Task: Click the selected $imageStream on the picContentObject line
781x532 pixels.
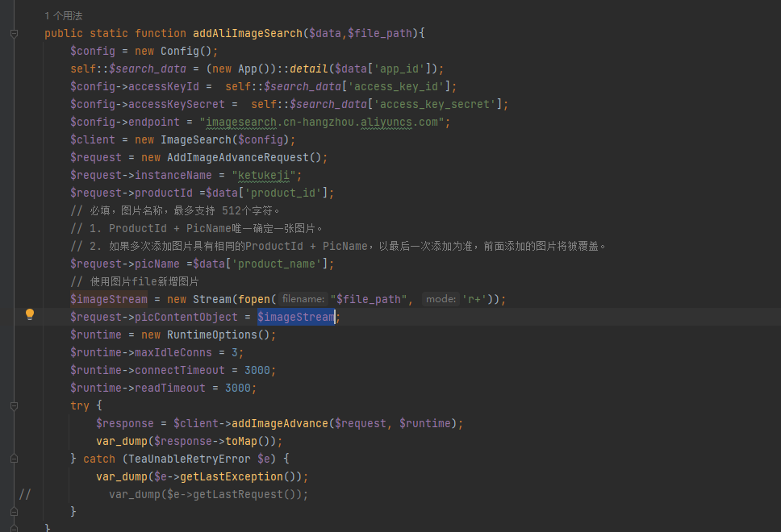Action: (296, 317)
